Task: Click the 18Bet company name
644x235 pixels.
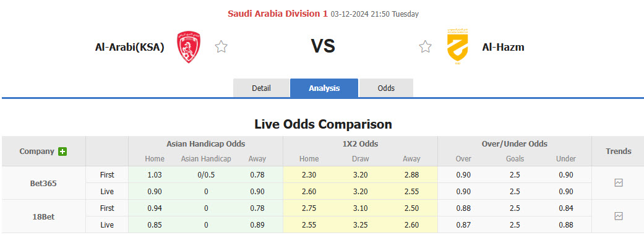Action: click(x=43, y=216)
